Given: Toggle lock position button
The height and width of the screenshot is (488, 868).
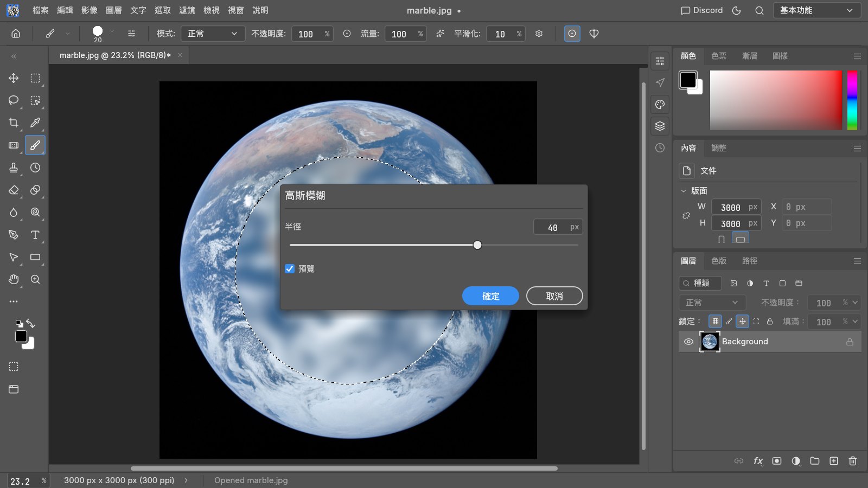Looking at the screenshot, I should point(742,321).
